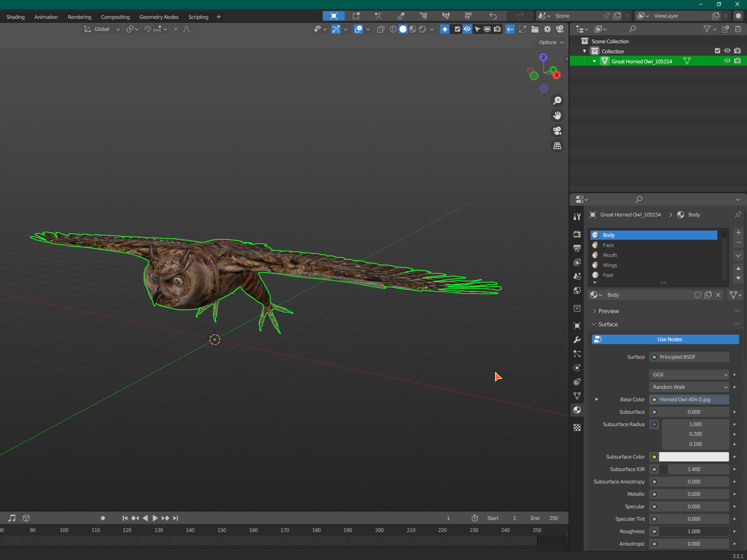Screen dimensions: 747x560
Task: Click the Subsurface Color white swatch
Action: click(x=694, y=457)
